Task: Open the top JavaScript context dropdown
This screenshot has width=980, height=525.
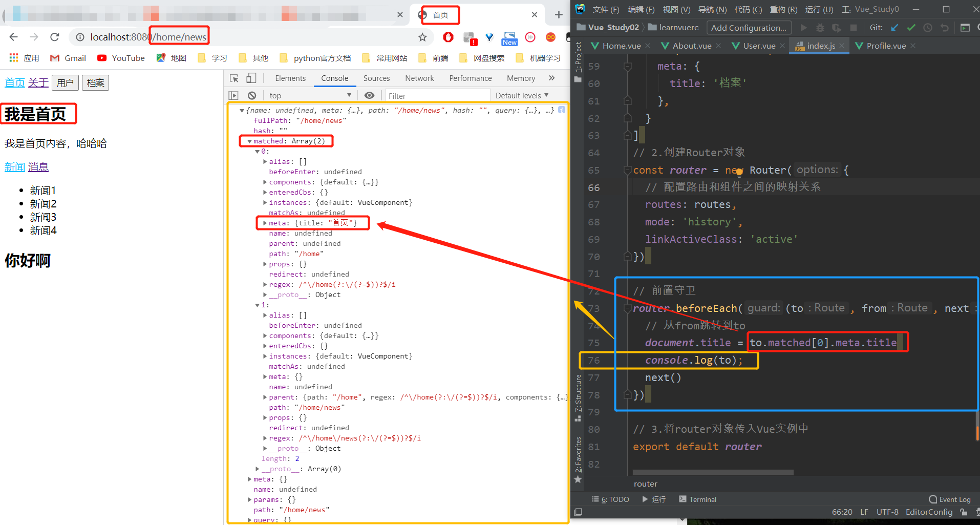Action: (310, 96)
